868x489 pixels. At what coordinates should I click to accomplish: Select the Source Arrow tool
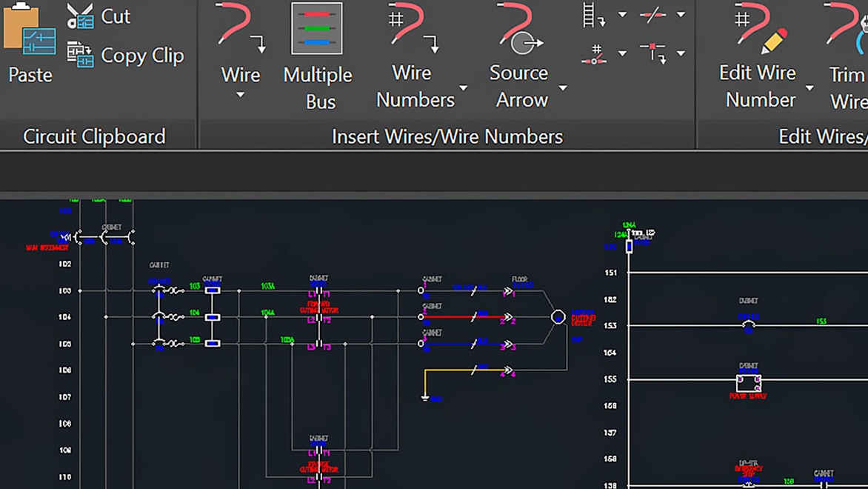tap(518, 41)
